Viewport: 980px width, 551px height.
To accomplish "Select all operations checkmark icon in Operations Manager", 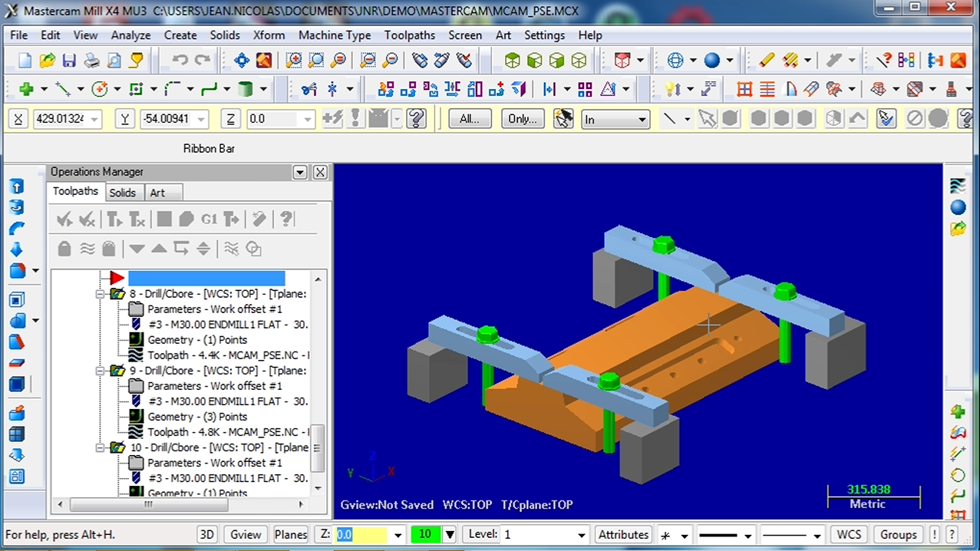I will pyautogui.click(x=64, y=219).
